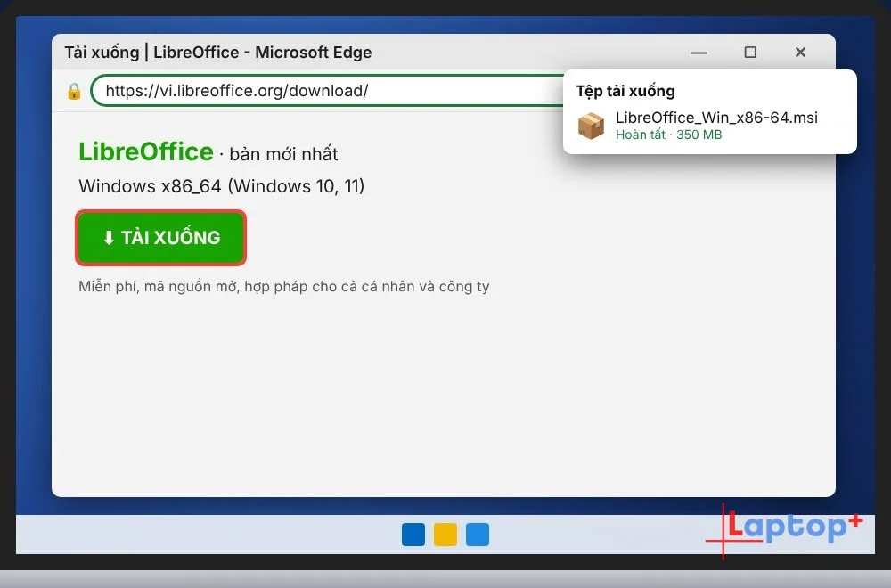Click the light blue taskbar icon
Image resolution: width=891 pixels, height=588 pixels.
pyautogui.click(x=478, y=535)
